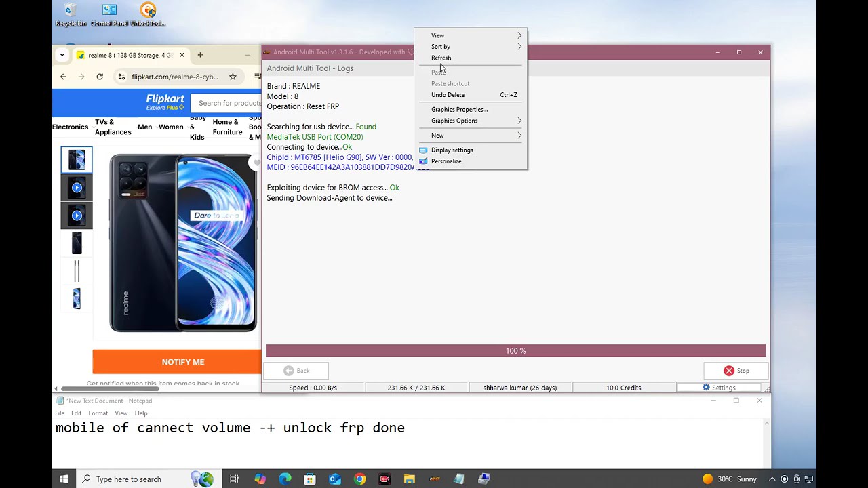Viewport: 868px width, 488px height.
Task: Click the Chrome horizontal scrollbar
Action: pos(109,388)
